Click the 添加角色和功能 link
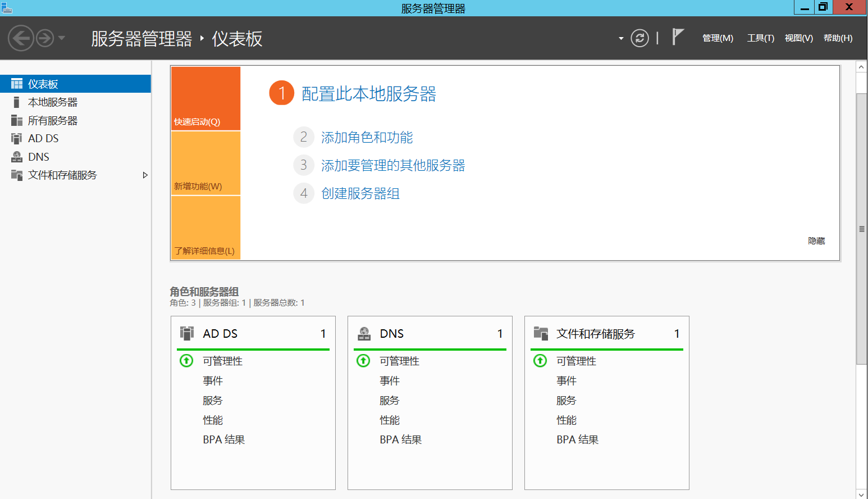This screenshot has height=499, width=868. 367,138
